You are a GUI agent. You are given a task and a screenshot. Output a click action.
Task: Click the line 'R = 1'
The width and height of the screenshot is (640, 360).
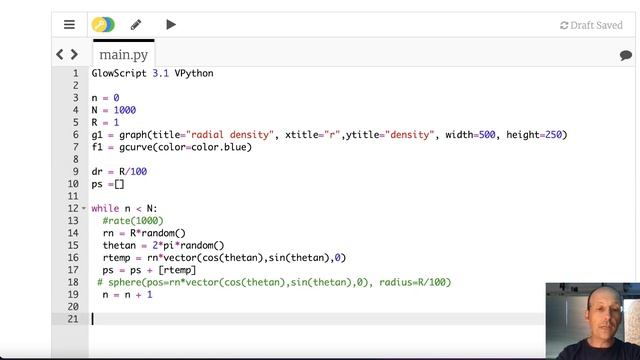click(x=105, y=122)
